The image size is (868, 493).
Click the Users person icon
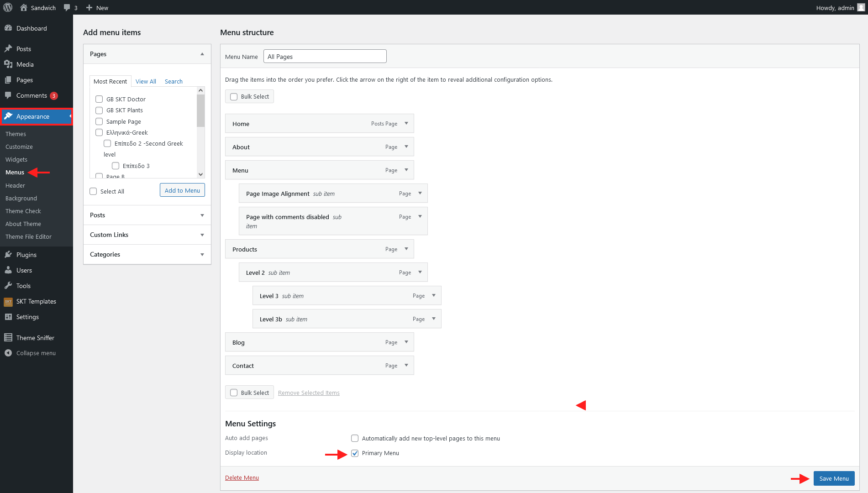click(x=8, y=270)
